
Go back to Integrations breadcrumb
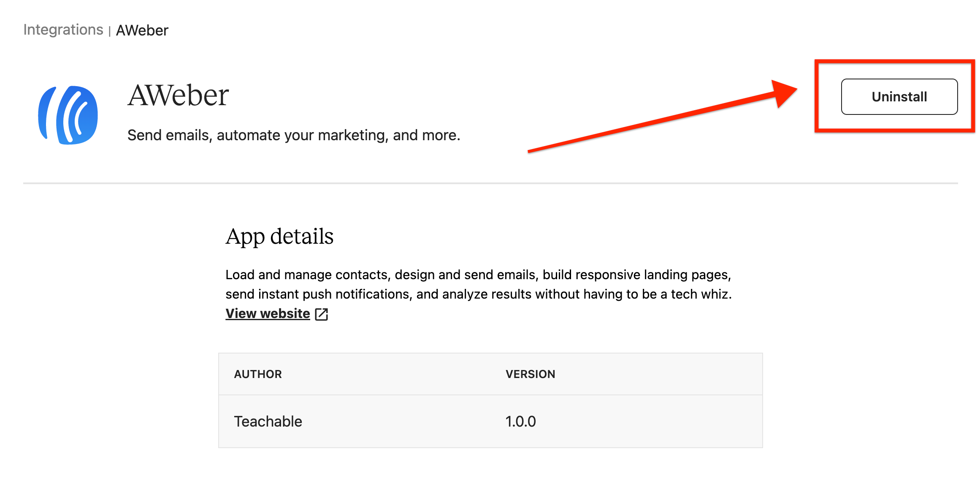[x=63, y=30]
